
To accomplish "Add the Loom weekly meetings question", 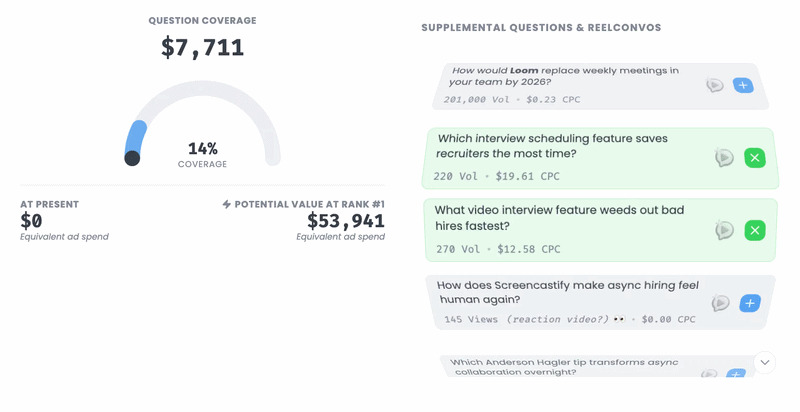I will [743, 85].
